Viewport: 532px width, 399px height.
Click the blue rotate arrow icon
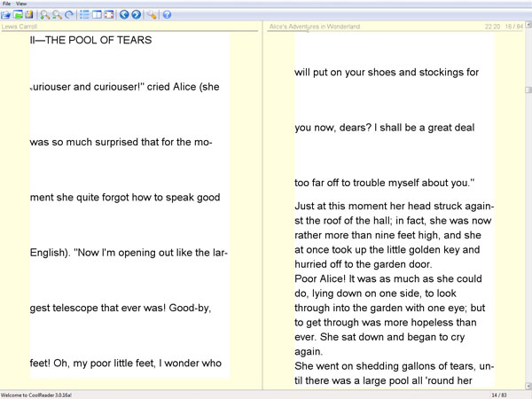click(69, 14)
